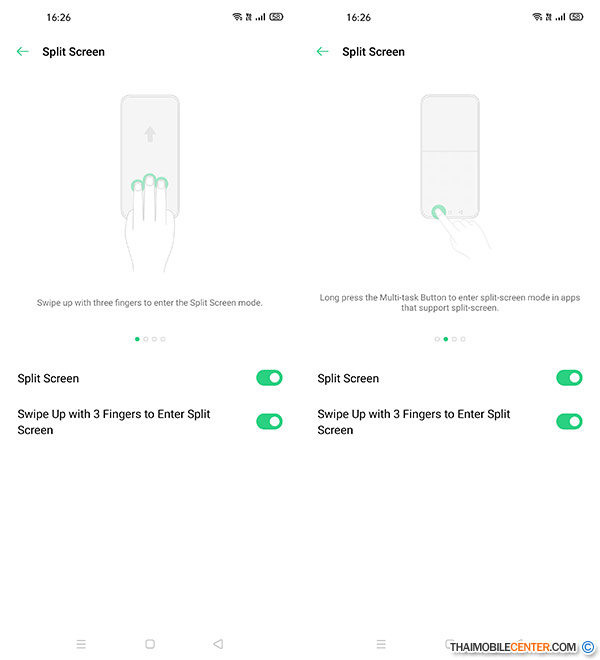Disable left screen's 3-finger swipe toggle
This screenshot has height=660, width=600.
(269, 421)
